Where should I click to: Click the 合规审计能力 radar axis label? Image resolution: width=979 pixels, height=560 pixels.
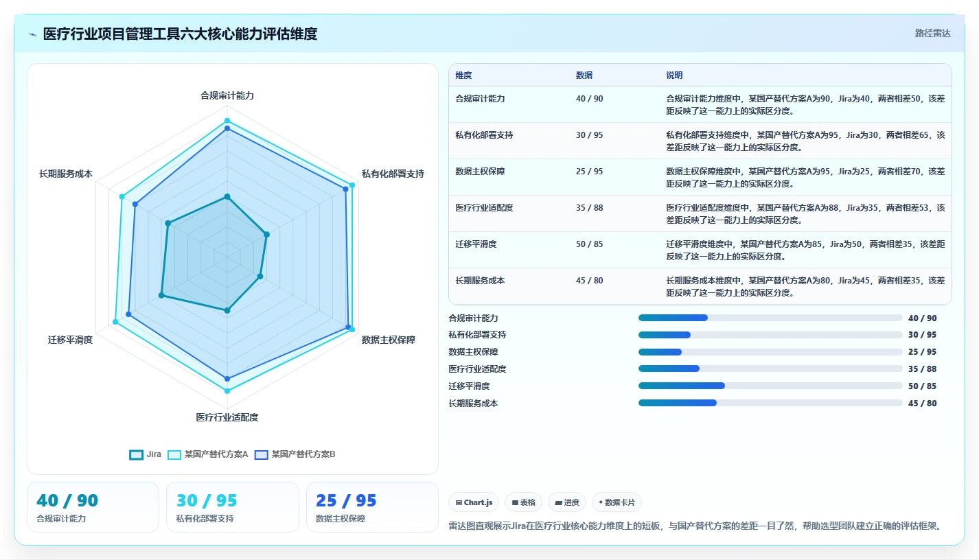[227, 96]
